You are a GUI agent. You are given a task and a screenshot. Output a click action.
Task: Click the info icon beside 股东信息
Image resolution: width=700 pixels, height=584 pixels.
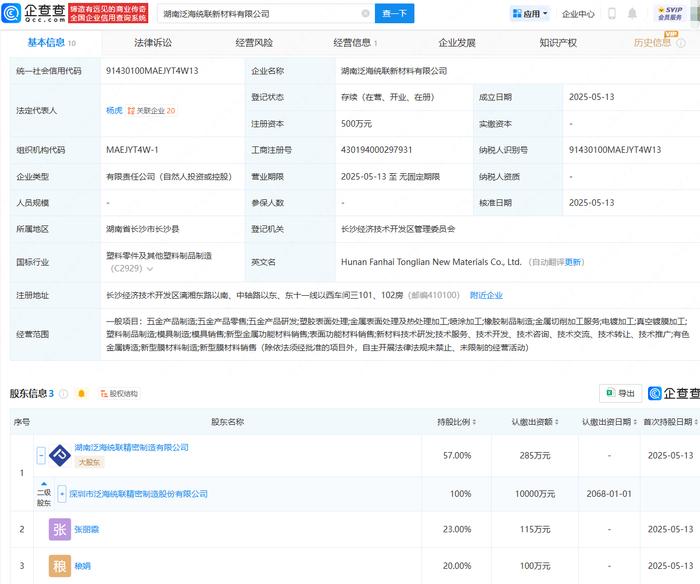click(x=63, y=394)
